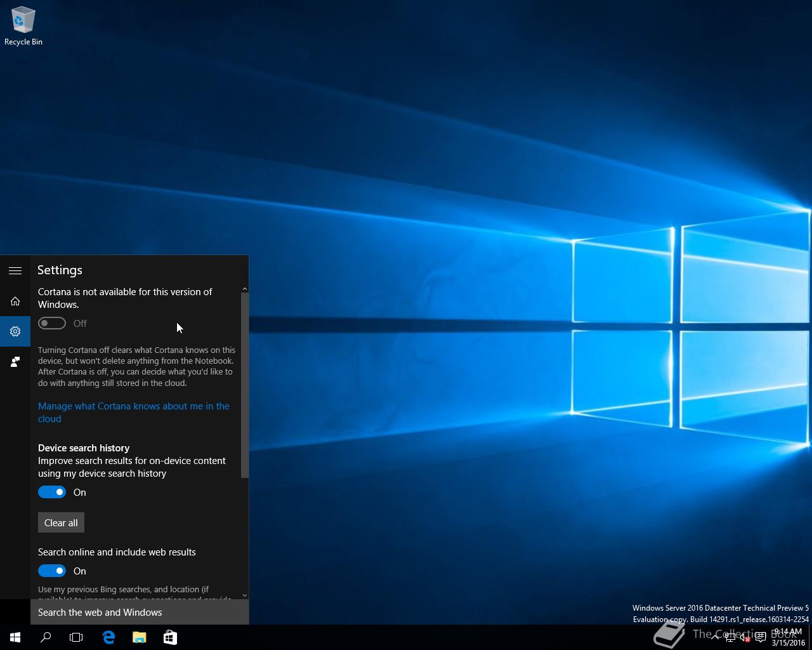The image size is (812, 650).
Task: Click the Clear all button
Action: [x=61, y=522]
